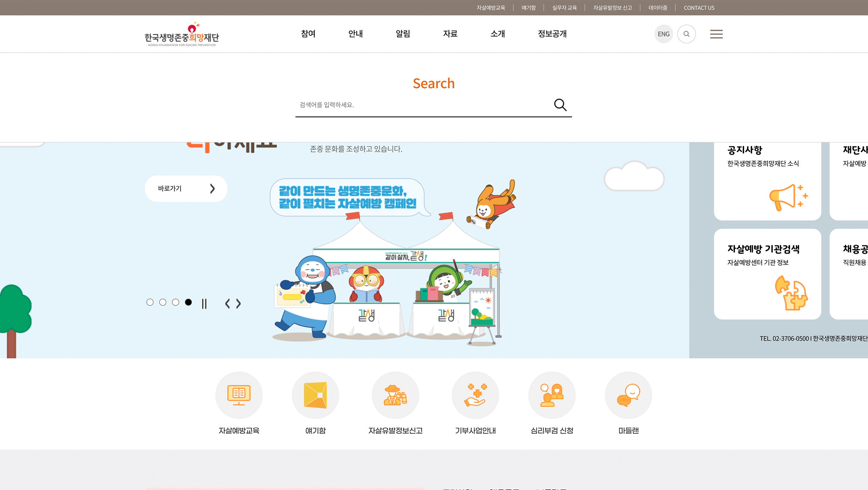This screenshot has height=490, width=868.
Task: Go to previous banner slide
Action: click(227, 303)
